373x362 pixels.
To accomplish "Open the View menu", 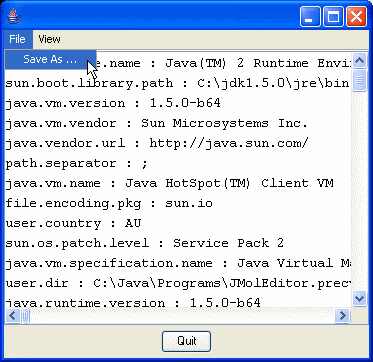I will 49,39.
